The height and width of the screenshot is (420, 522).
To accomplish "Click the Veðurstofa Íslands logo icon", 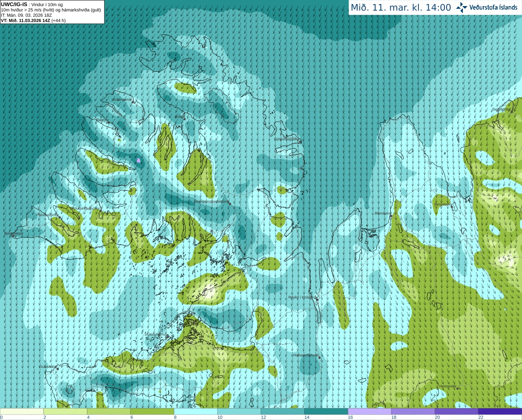I will click(462, 7).
